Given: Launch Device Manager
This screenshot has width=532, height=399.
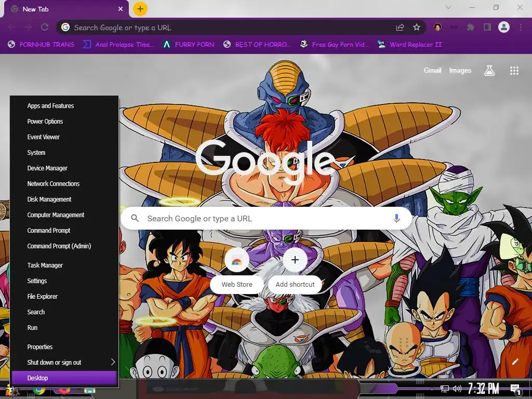Looking at the screenshot, I should coord(64,168).
